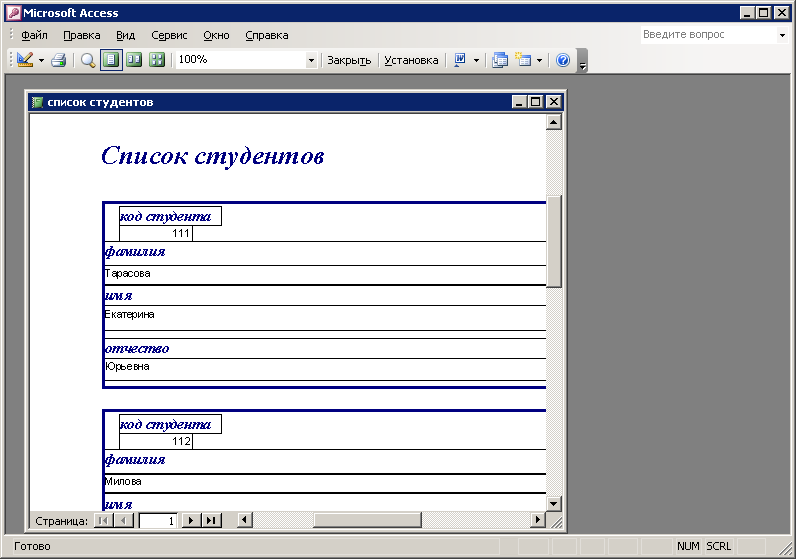
Task: Click the name Екатерина
Action: click(129, 314)
